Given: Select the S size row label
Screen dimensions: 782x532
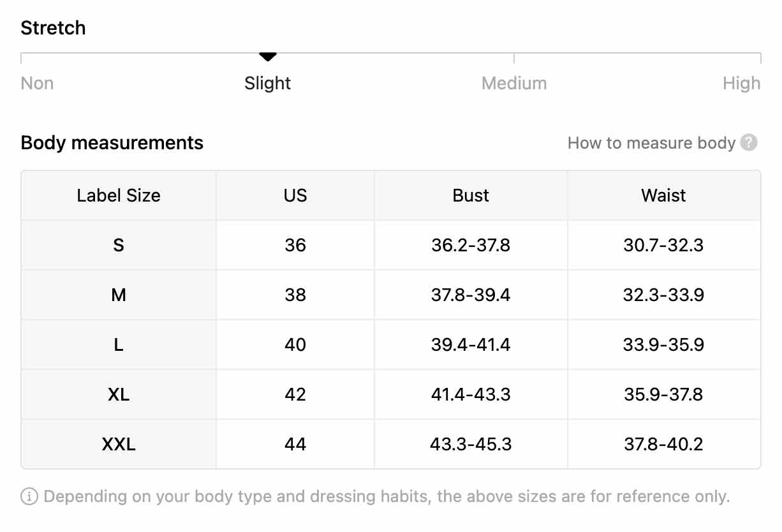Looking at the screenshot, I should tap(119, 245).
